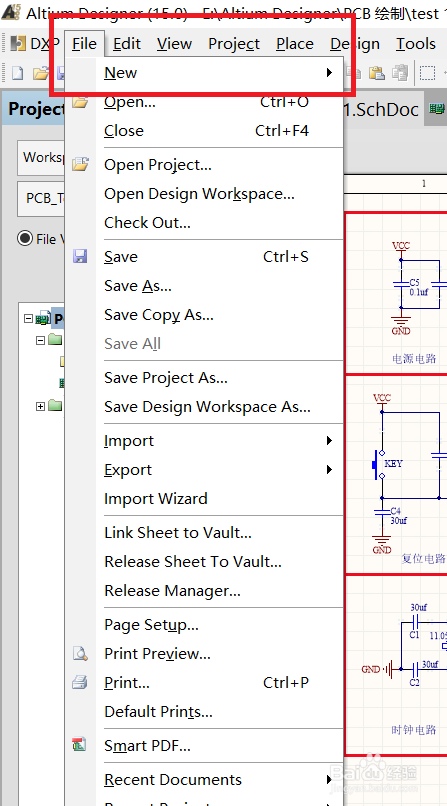Click the PCB_T project name field

click(x=41, y=198)
